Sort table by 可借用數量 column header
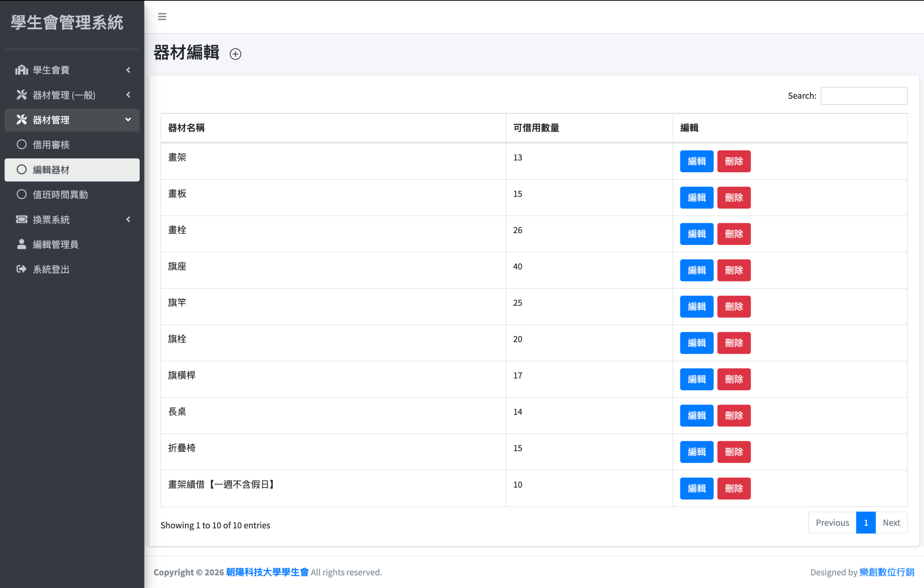Screen dimensions: 924x588 (x=536, y=128)
